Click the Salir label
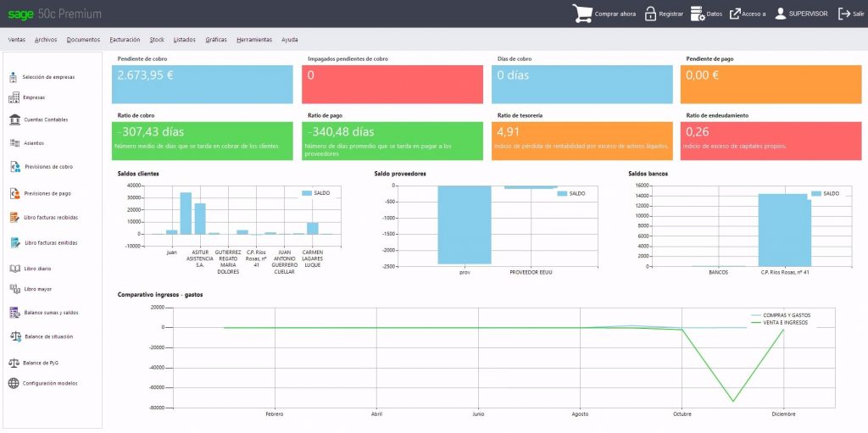The image size is (868, 433). point(858,14)
